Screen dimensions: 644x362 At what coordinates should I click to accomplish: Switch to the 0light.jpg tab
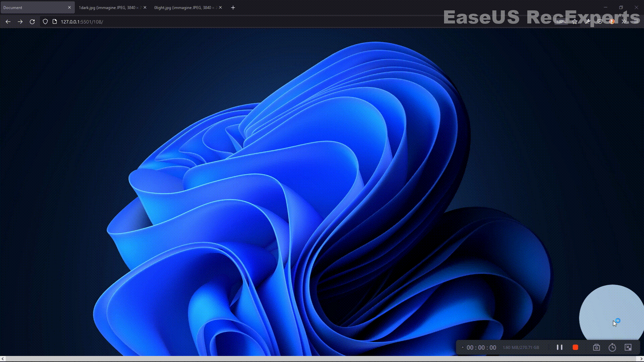(188, 7)
